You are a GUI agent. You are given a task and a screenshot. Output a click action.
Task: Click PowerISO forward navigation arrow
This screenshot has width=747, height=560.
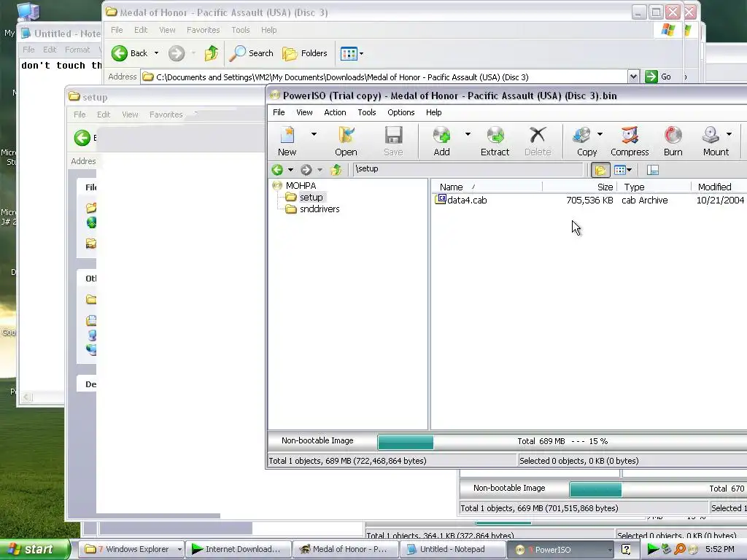(x=306, y=169)
